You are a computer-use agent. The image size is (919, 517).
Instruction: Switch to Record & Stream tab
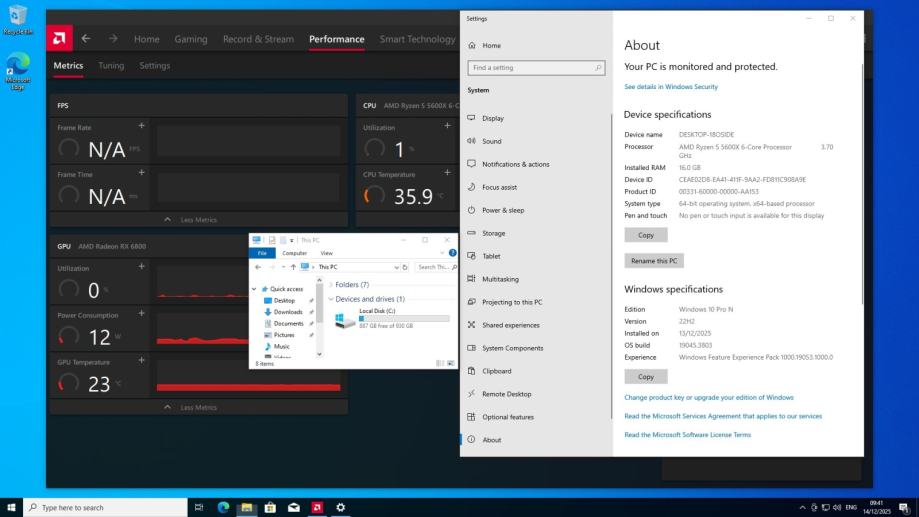click(x=258, y=39)
